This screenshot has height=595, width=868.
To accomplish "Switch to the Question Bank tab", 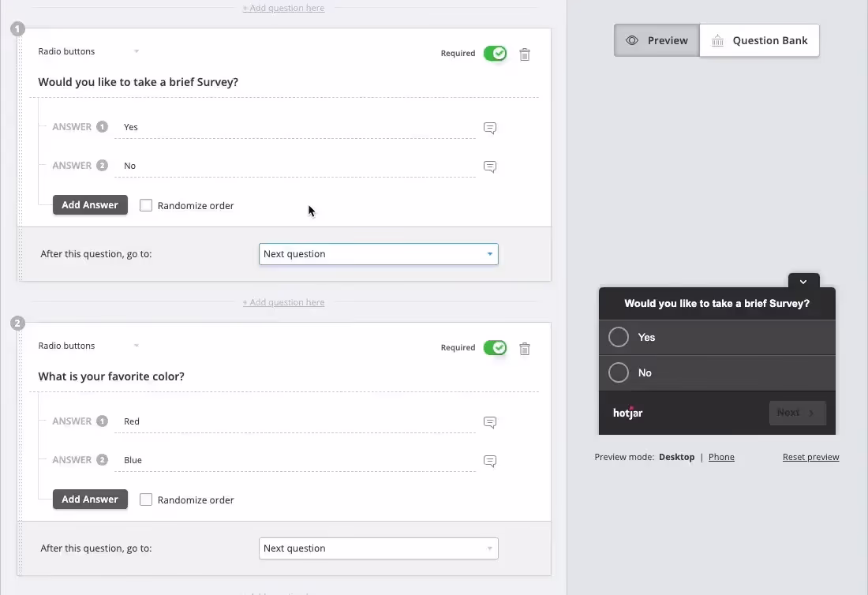I will pos(759,40).
